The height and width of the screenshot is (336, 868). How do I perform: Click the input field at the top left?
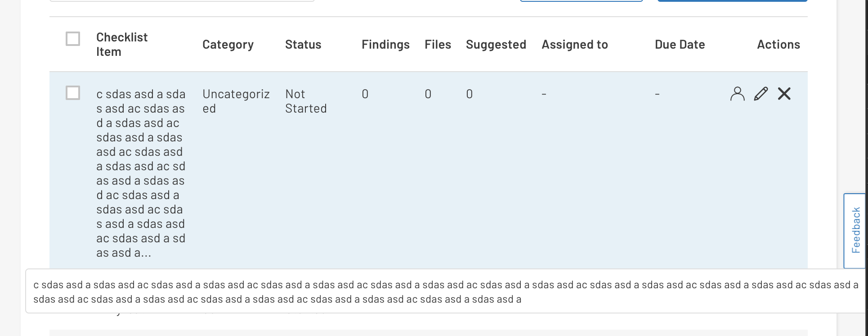[180, 0]
